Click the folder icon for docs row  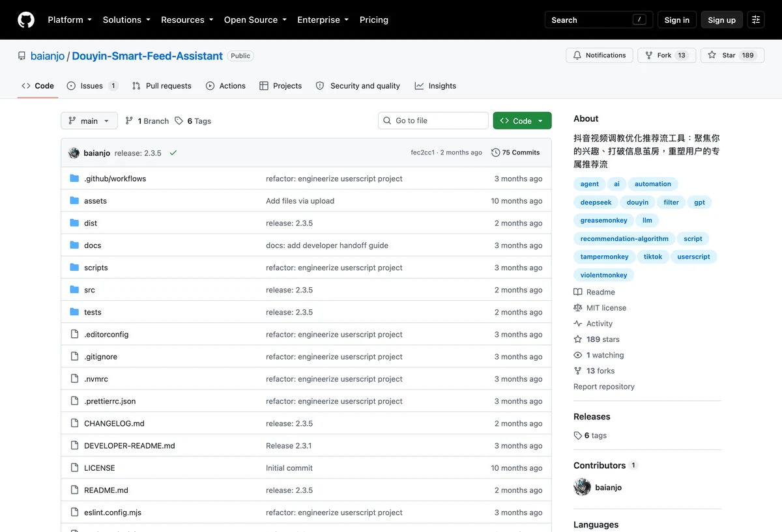coord(74,245)
